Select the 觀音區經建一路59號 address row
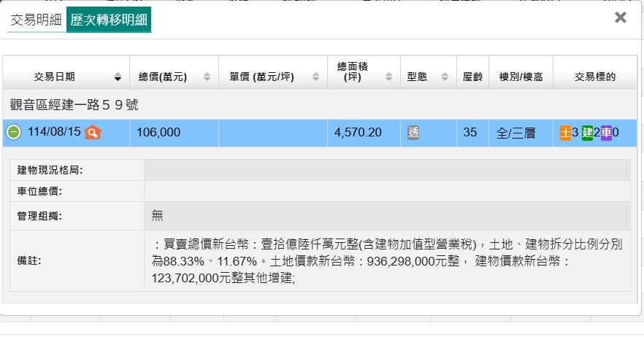644x337 pixels. tap(74, 105)
